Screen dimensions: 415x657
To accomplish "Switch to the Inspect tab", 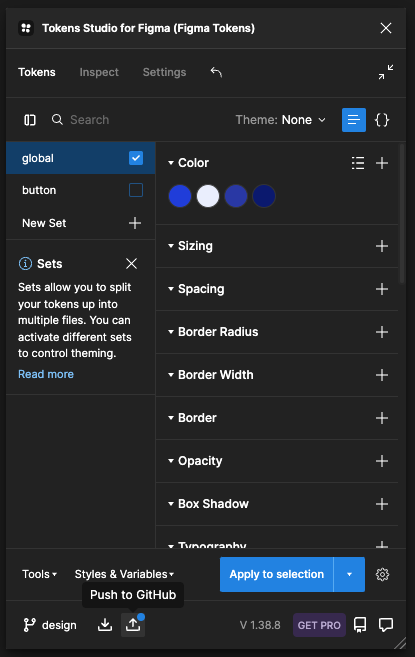I will pos(99,72).
